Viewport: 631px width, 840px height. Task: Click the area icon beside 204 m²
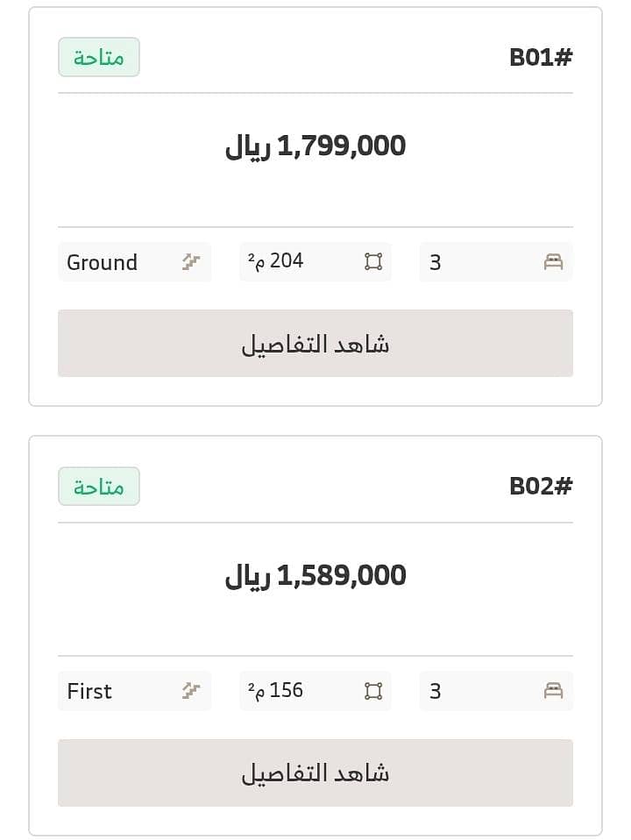pyautogui.click(x=373, y=261)
